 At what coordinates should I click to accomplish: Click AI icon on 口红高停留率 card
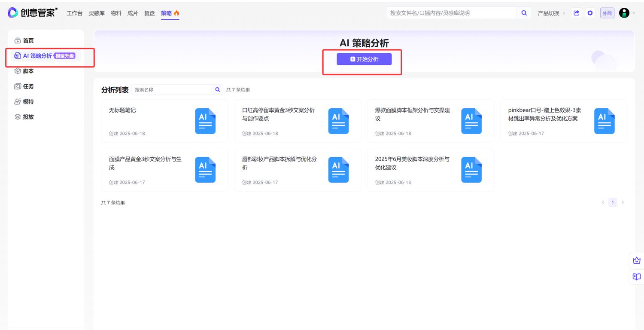pyautogui.click(x=339, y=121)
